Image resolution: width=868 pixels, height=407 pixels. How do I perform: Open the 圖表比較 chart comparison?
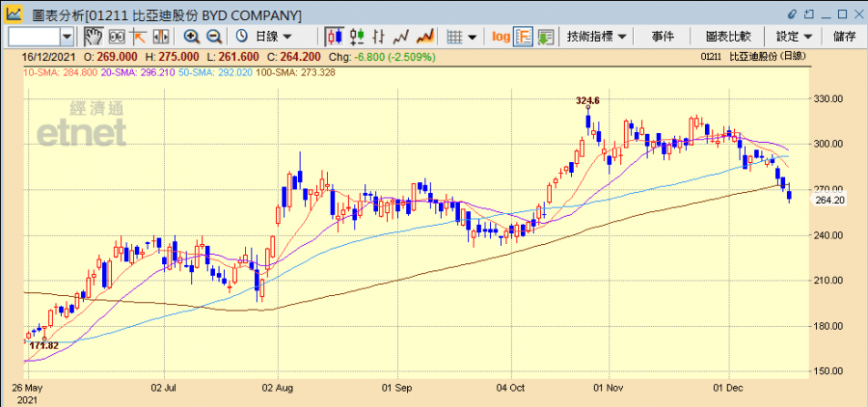tap(728, 37)
